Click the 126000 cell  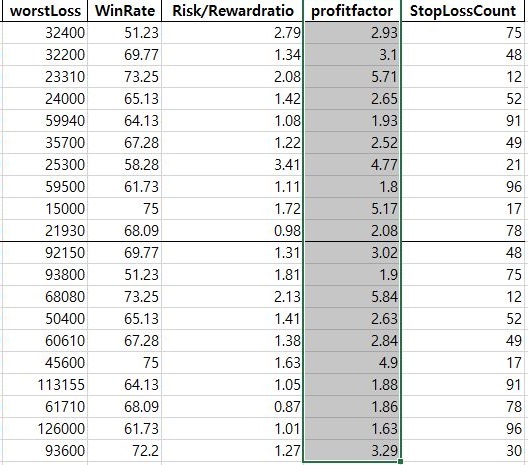tap(45, 428)
